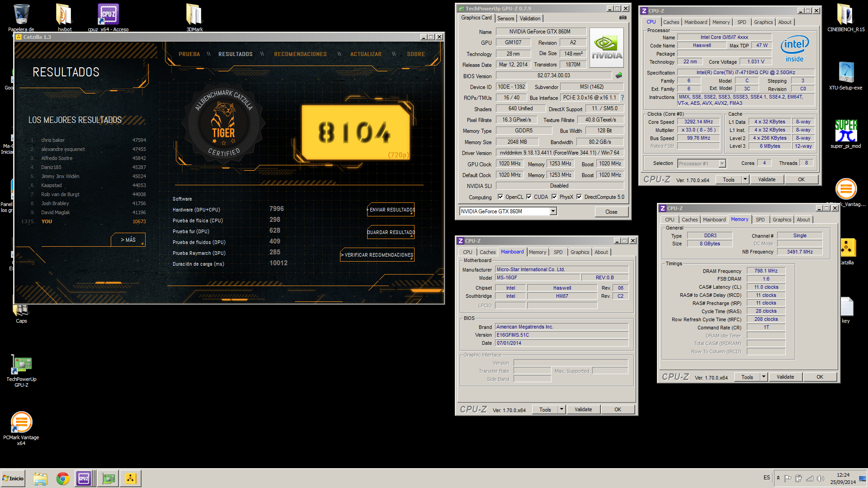Click the 8104 score panel
Viewport: 868px width, 488px height.
click(x=356, y=132)
